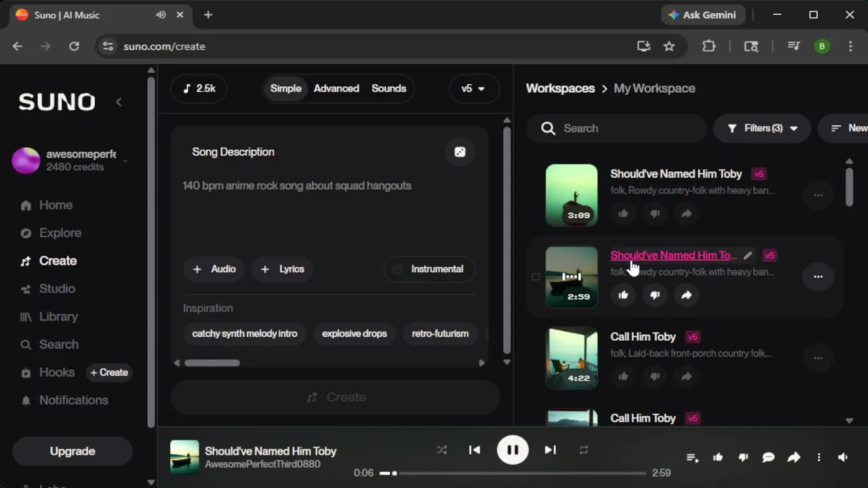This screenshot has height=488, width=868.
Task: Open player more options vertical dots
Action: coord(818,457)
